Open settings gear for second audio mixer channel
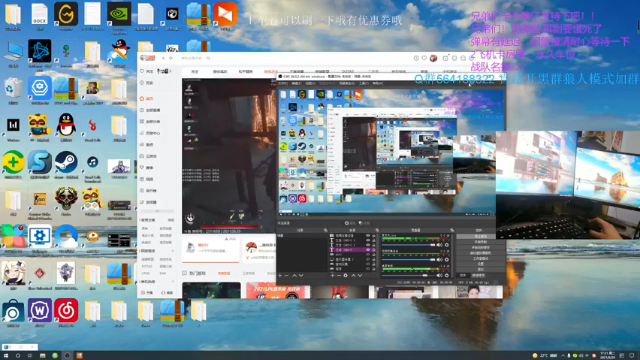This screenshot has height=360, width=640. (x=447, y=260)
